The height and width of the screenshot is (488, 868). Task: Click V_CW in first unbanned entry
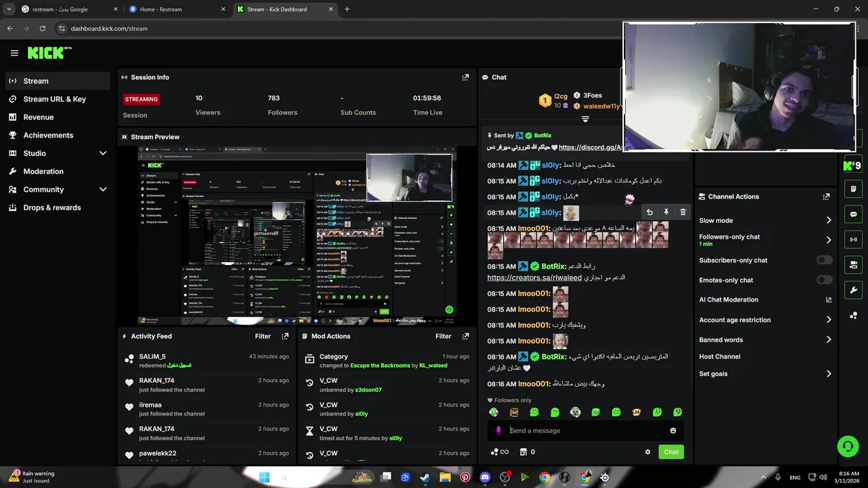(x=328, y=381)
